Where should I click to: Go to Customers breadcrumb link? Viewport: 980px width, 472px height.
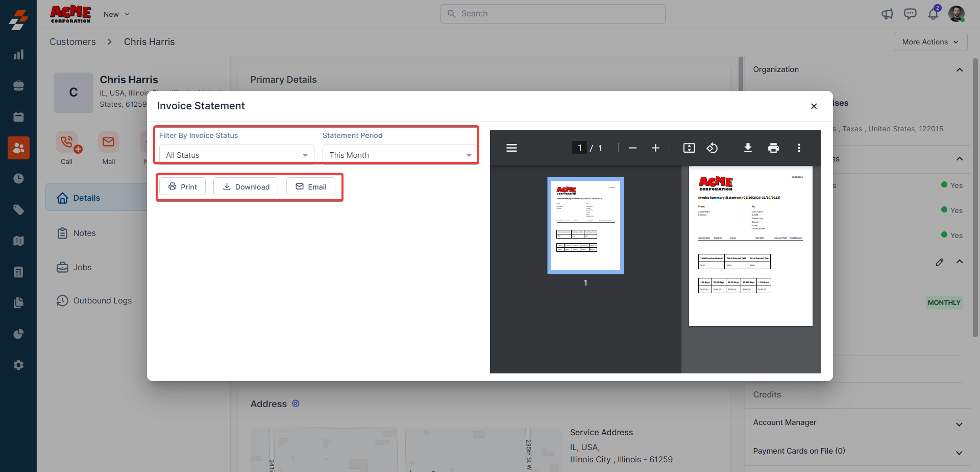click(72, 42)
